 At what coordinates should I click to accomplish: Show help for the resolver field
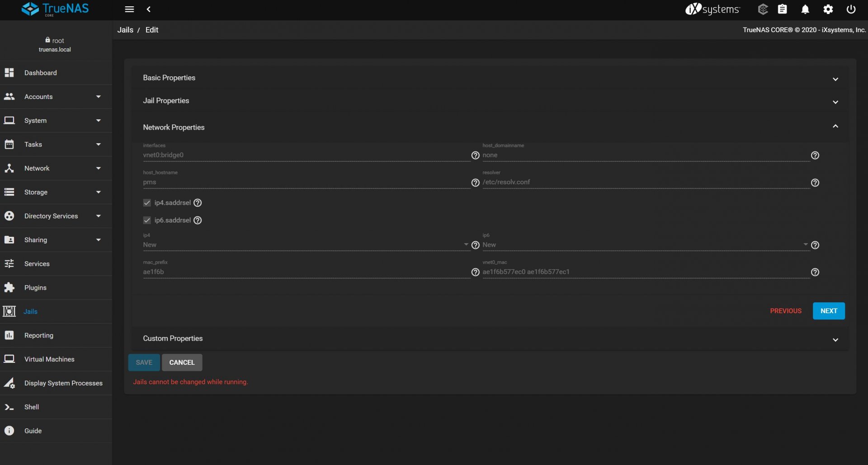tap(815, 183)
